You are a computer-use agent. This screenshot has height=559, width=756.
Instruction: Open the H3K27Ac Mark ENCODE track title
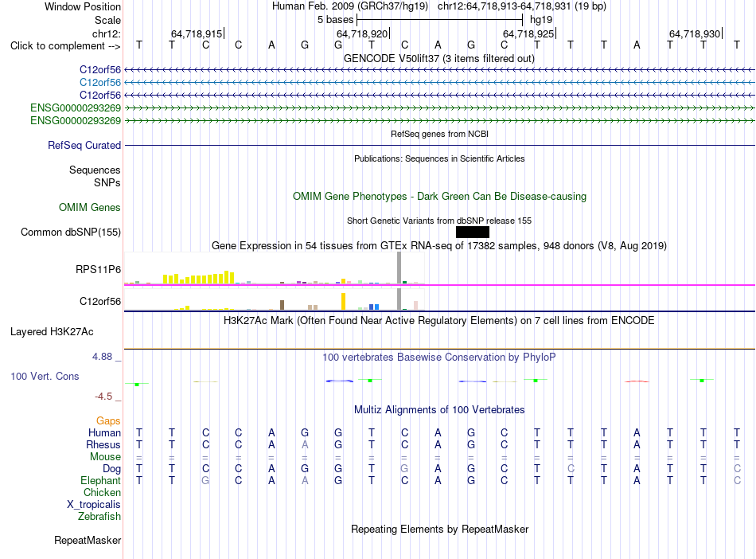coord(439,321)
